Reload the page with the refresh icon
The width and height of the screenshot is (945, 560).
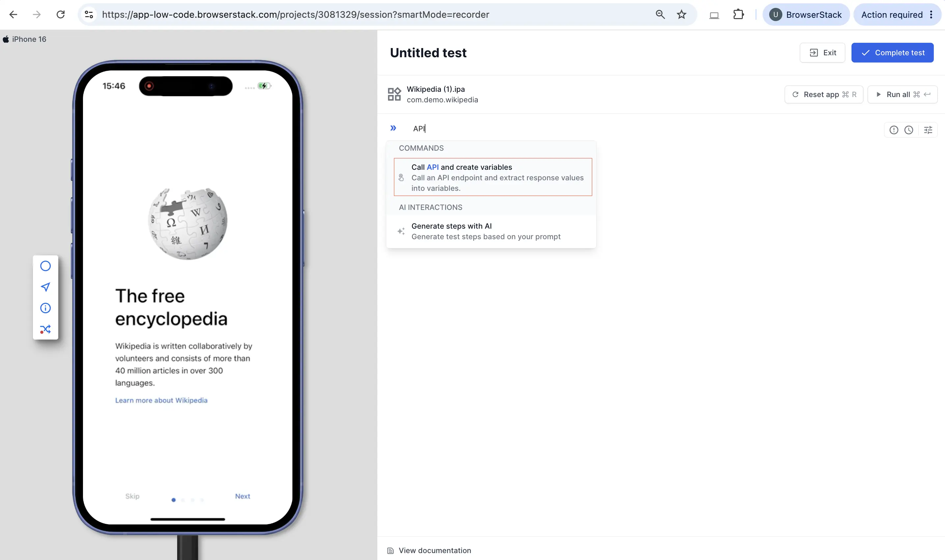click(60, 15)
